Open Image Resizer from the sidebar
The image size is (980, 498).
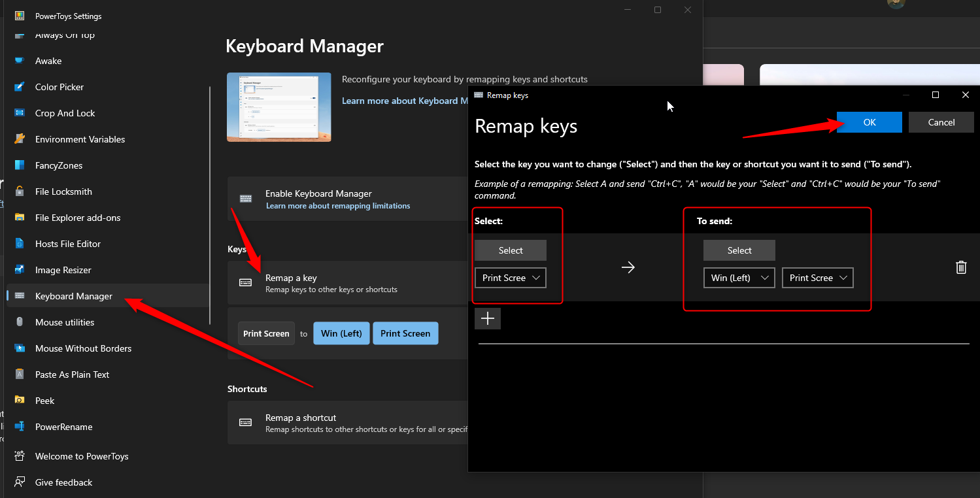(22, 270)
